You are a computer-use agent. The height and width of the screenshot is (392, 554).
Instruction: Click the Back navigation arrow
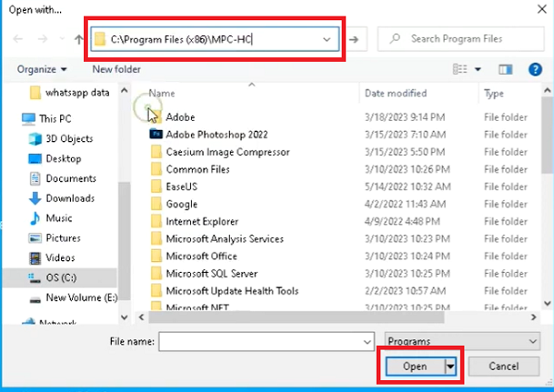tap(18, 39)
